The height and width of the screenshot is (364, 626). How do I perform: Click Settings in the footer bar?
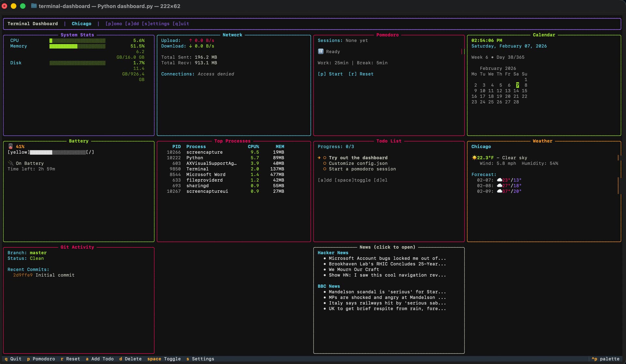pos(200,359)
